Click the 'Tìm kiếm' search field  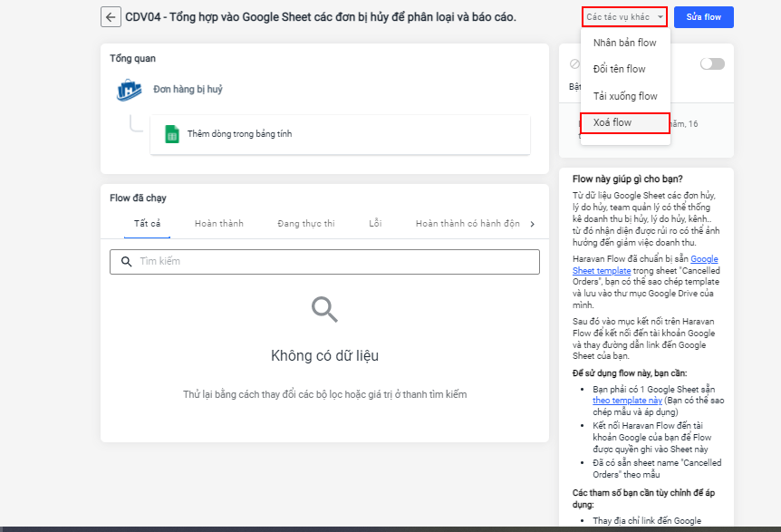331,262
